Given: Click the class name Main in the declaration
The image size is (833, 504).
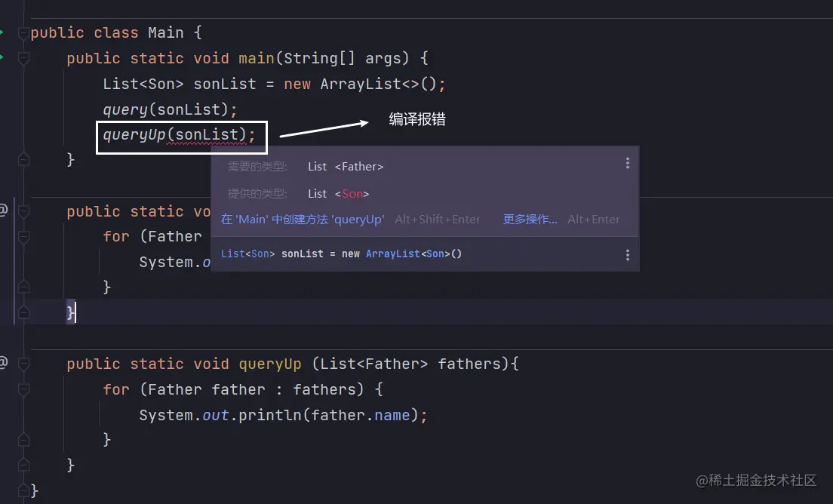Looking at the screenshot, I should pyautogui.click(x=166, y=33).
